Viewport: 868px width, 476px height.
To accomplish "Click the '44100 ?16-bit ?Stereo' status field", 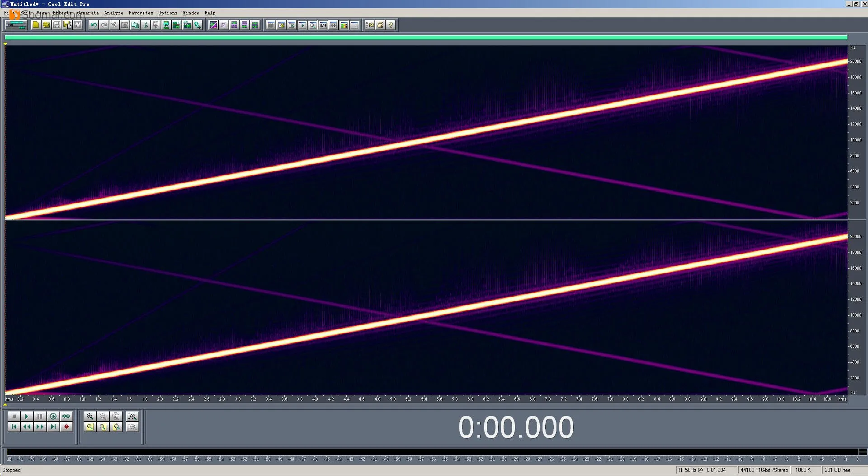I will [764, 470].
